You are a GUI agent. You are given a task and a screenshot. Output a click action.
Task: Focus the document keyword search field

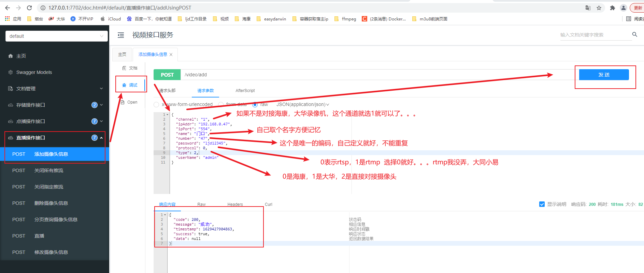595,35
